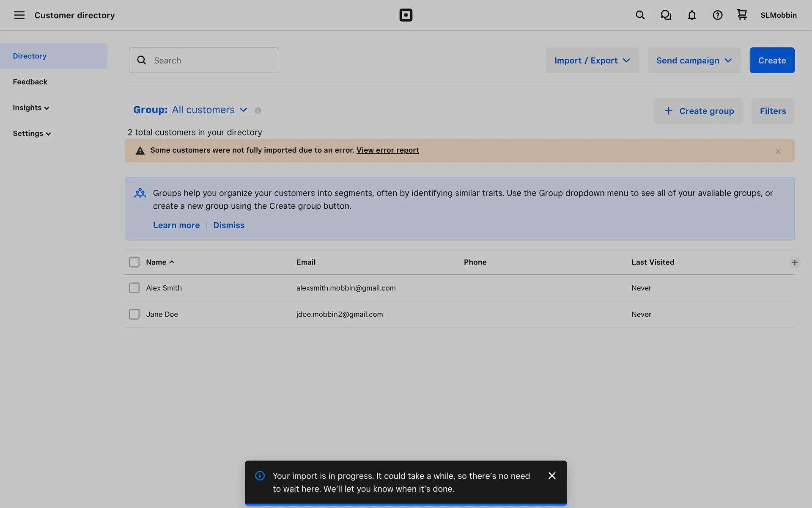This screenshot has width=812, height=508.
Task: Click the Square logo icon
Action: 406,15
